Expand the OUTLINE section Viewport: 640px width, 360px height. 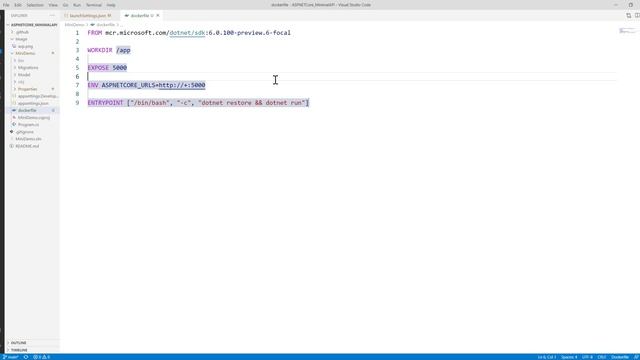click(x=18, y=343)
